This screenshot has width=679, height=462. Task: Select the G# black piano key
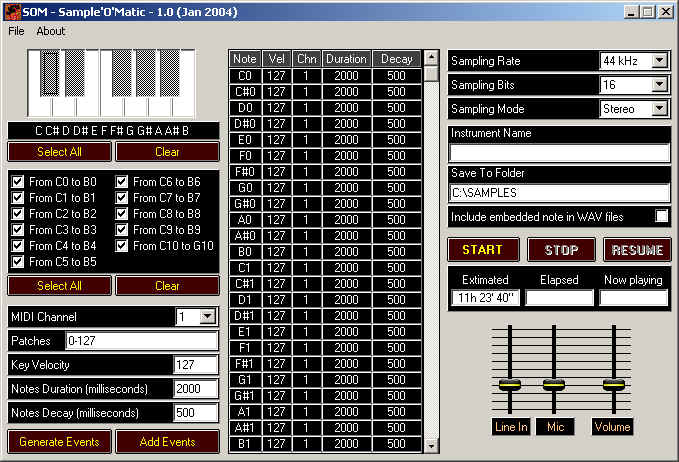[x=146, y=73]
